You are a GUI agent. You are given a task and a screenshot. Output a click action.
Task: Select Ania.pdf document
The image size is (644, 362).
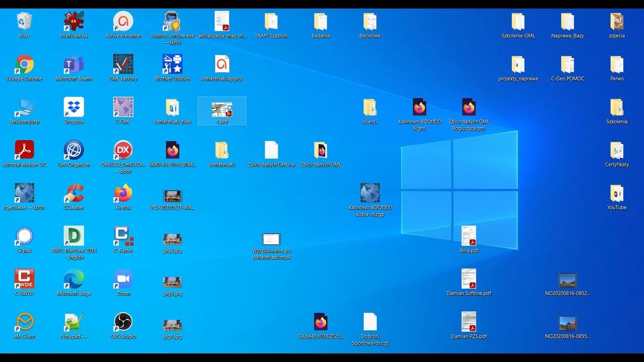point(469,236)
